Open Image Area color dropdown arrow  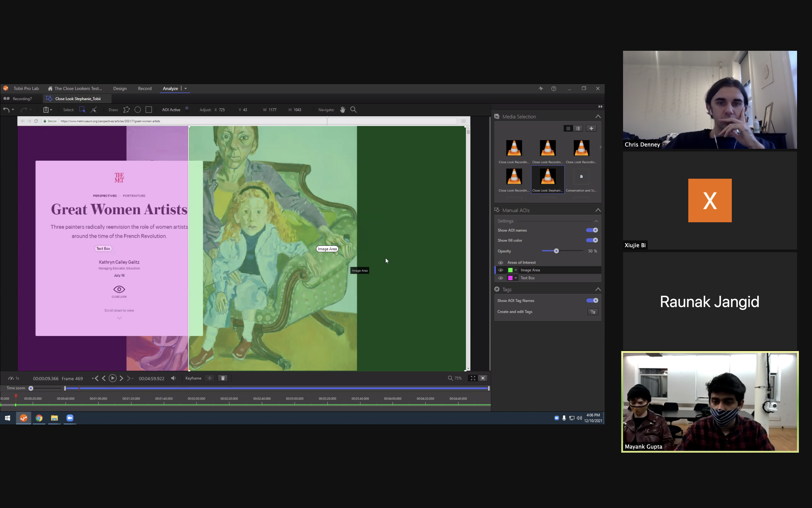pyautogui.click(x=516, y=270)
